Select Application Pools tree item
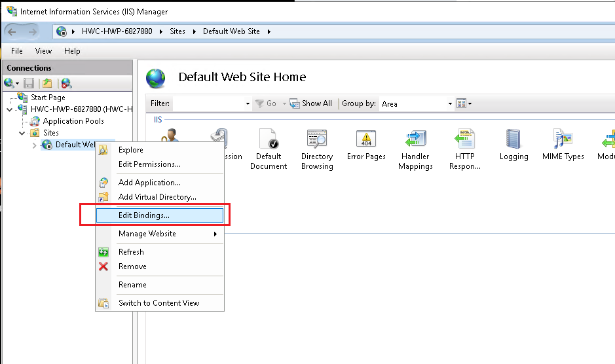 (73, 121)
